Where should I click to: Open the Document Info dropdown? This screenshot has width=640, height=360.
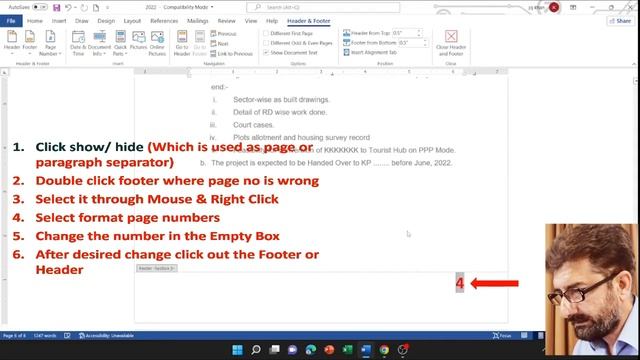(99, 43)
